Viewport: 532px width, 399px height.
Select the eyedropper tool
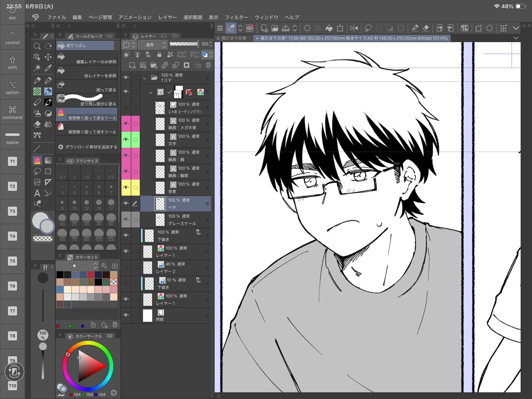[x=48, y=68]
